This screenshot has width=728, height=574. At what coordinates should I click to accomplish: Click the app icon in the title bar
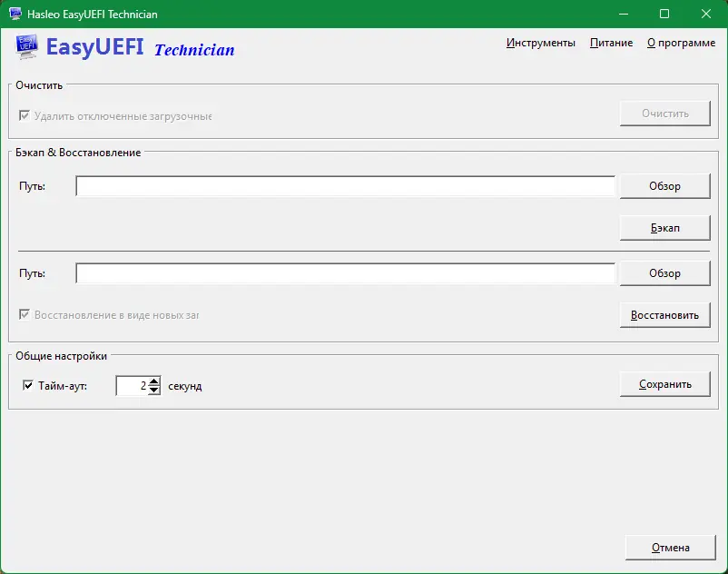point(15,14)
